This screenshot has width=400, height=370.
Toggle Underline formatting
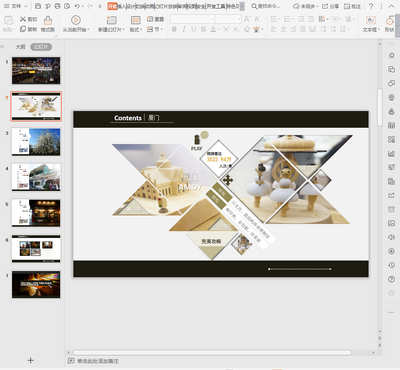point(194,29)
